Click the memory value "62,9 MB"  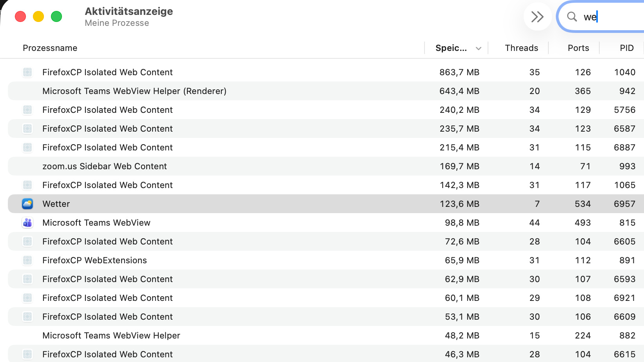coord(462,279)
